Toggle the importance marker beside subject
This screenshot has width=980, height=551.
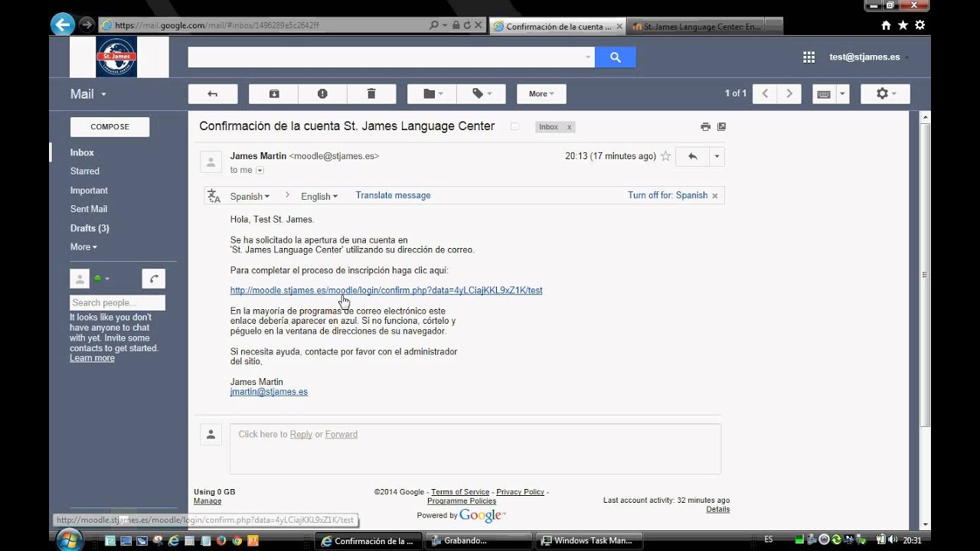[x=514, y=127]
